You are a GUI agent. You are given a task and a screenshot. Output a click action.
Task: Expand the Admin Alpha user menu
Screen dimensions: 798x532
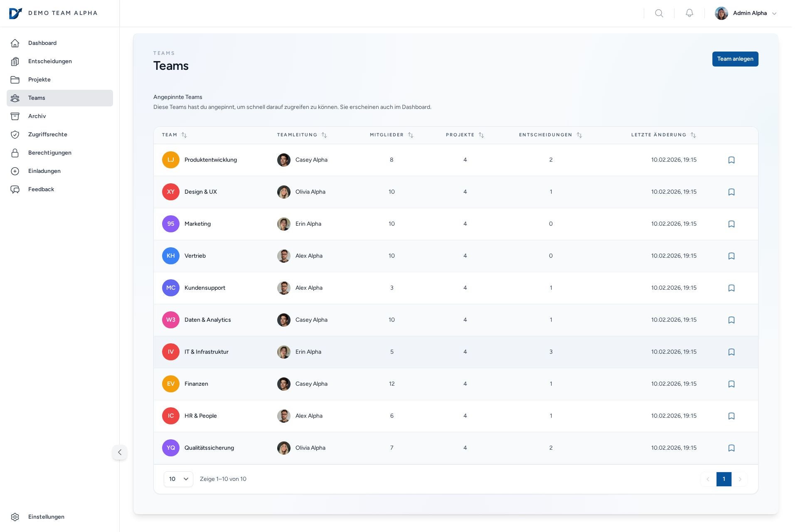(746, 13)
